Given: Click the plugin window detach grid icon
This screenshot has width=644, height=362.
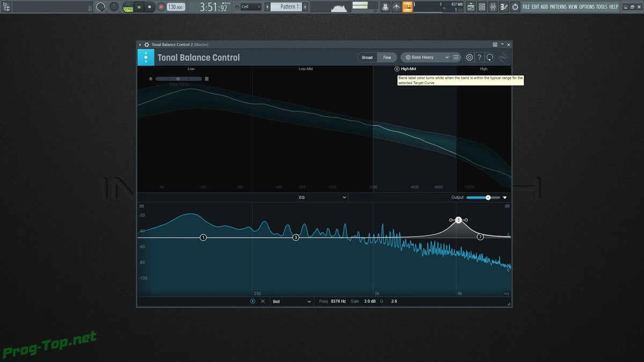Looking at the screenshot, I should coord(495,45).
